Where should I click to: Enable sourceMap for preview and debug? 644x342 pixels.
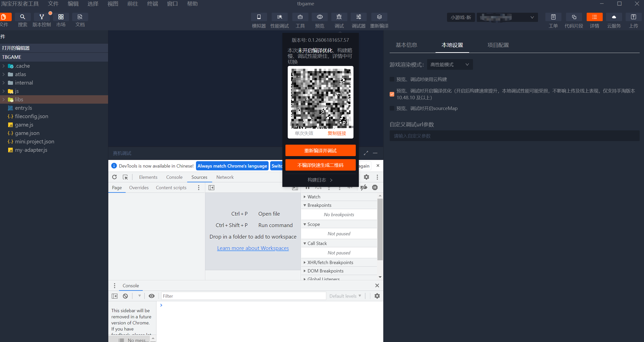point(392,108)
